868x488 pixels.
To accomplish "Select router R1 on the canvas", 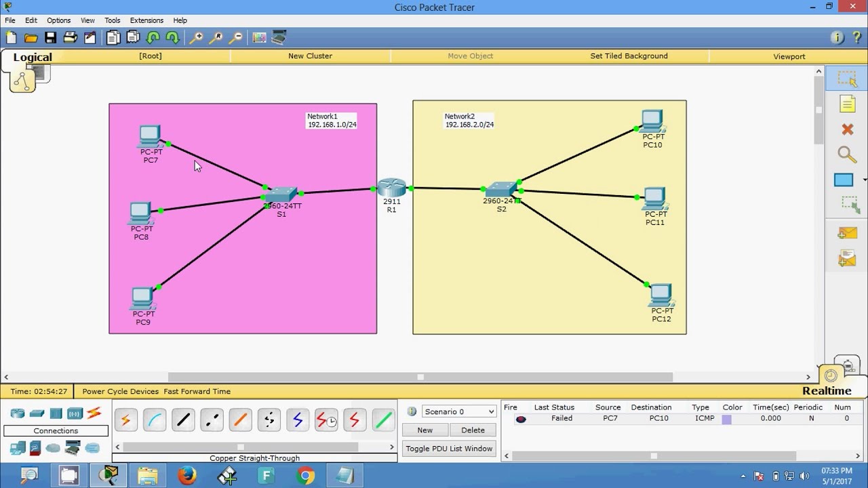I will pos(391,188).
